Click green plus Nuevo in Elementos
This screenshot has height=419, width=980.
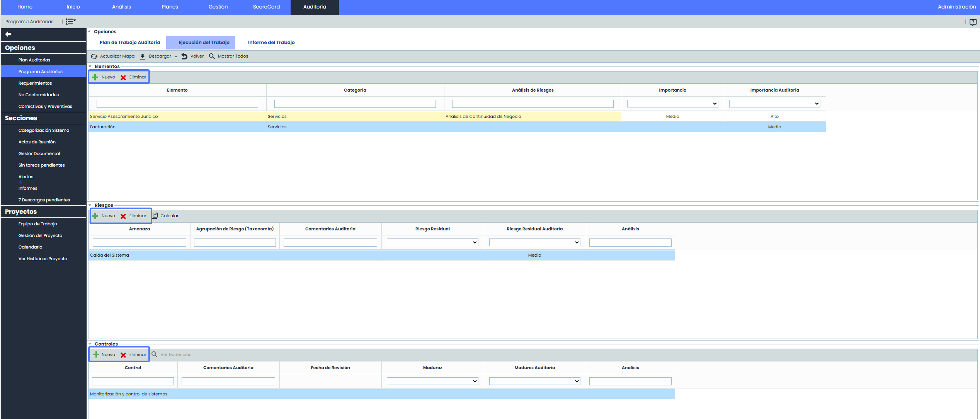click(x=95, y=77)
